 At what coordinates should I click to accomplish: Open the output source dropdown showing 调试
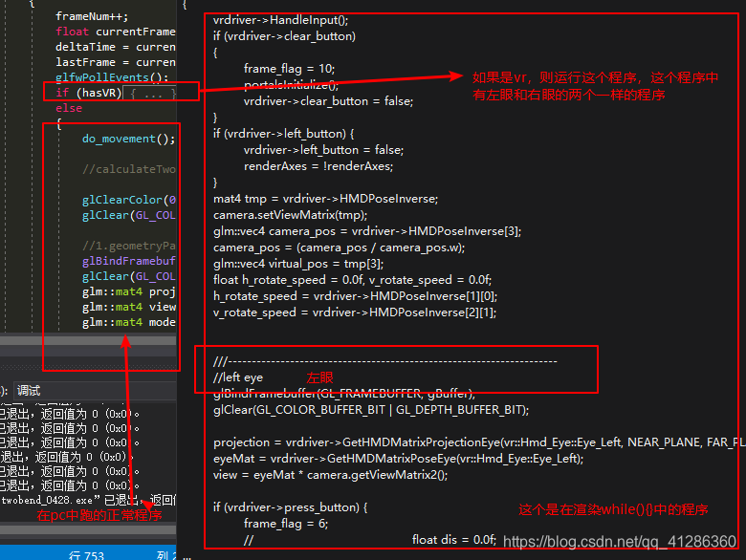coord(95,391)
